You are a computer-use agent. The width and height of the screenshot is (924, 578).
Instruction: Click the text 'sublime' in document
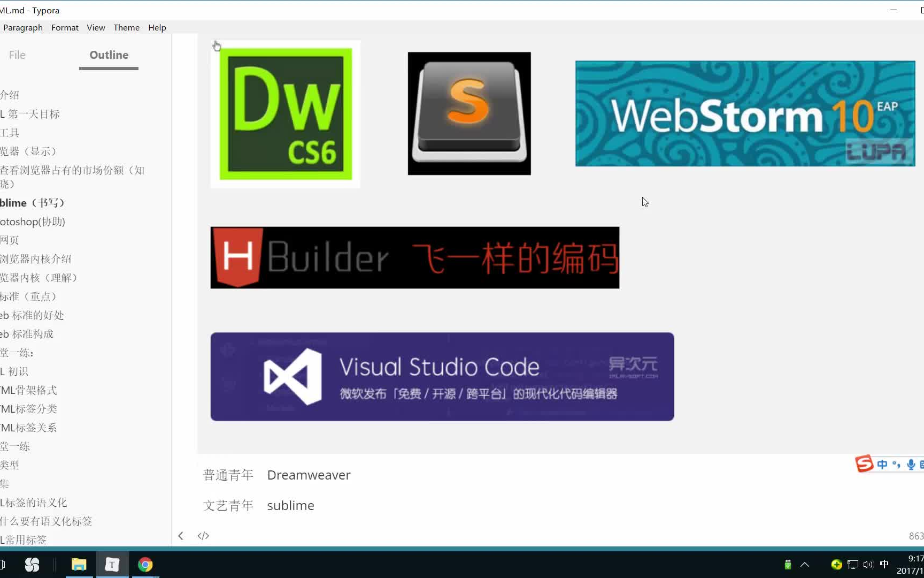pyautogui.click(x=290, y=506)
